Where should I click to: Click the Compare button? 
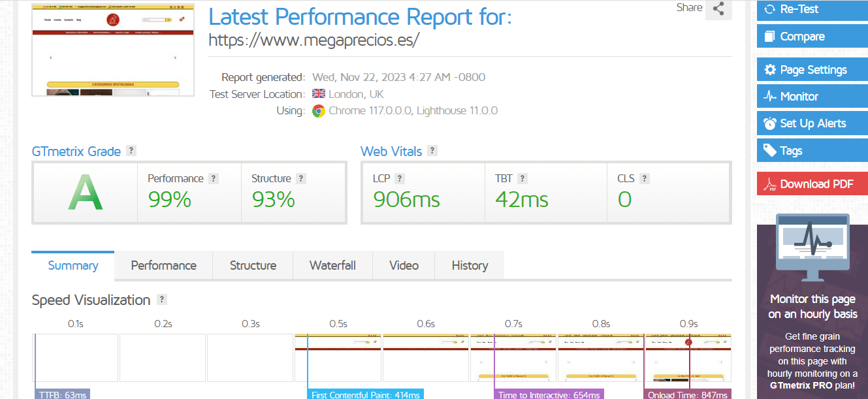click(x=812, y=37)
